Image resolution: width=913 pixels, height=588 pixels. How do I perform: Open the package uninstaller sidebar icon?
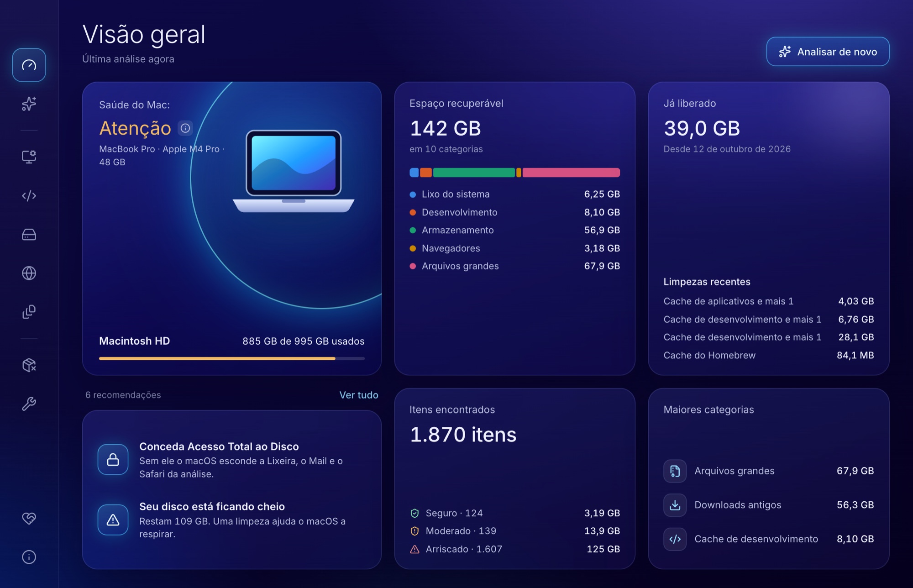pos(29,365)
